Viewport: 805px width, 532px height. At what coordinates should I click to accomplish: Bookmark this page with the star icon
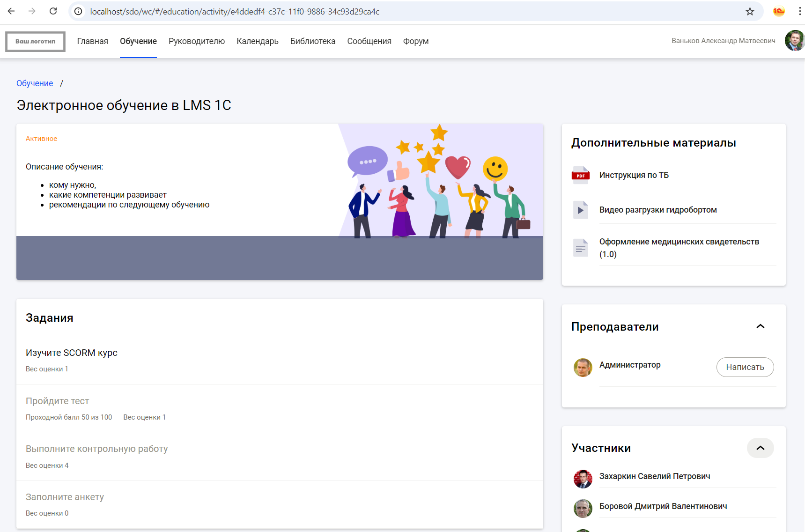click(x=749, y=12)
